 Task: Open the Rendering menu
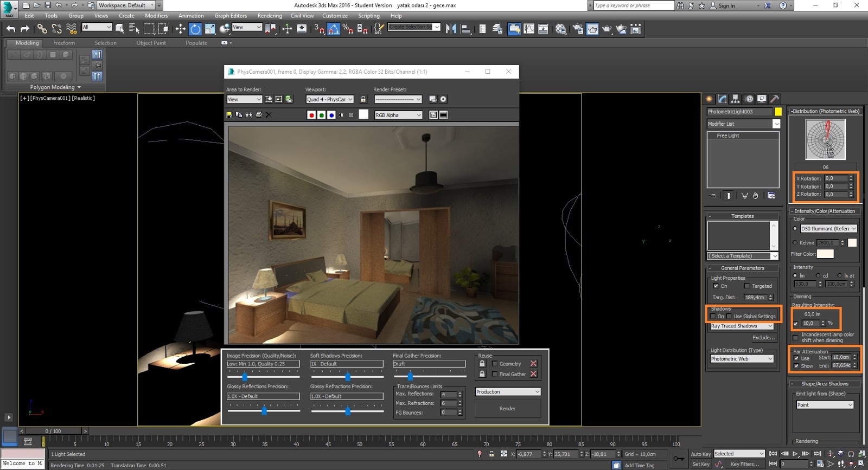(270, 16)
